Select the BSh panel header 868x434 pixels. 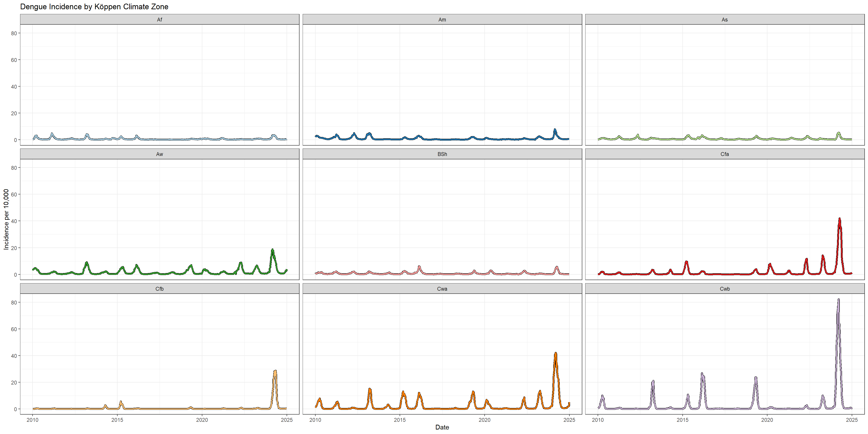click(442, 154)
